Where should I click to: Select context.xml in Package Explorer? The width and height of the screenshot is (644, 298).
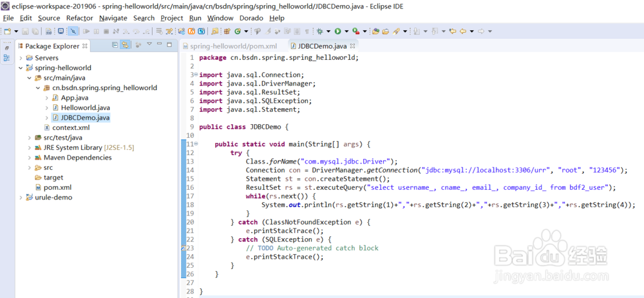(66, 127)
